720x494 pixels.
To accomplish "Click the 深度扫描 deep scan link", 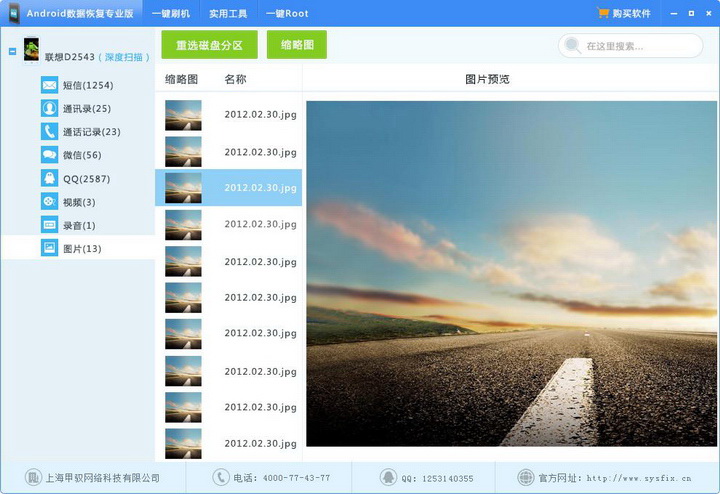I will pos(124,57).
